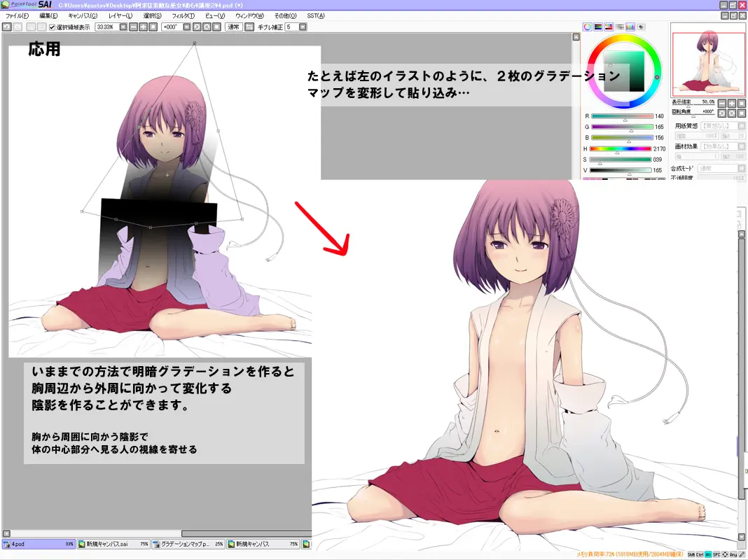Click the Alt key indicator in status bar
748x560 pixels.
click(708, 555)
